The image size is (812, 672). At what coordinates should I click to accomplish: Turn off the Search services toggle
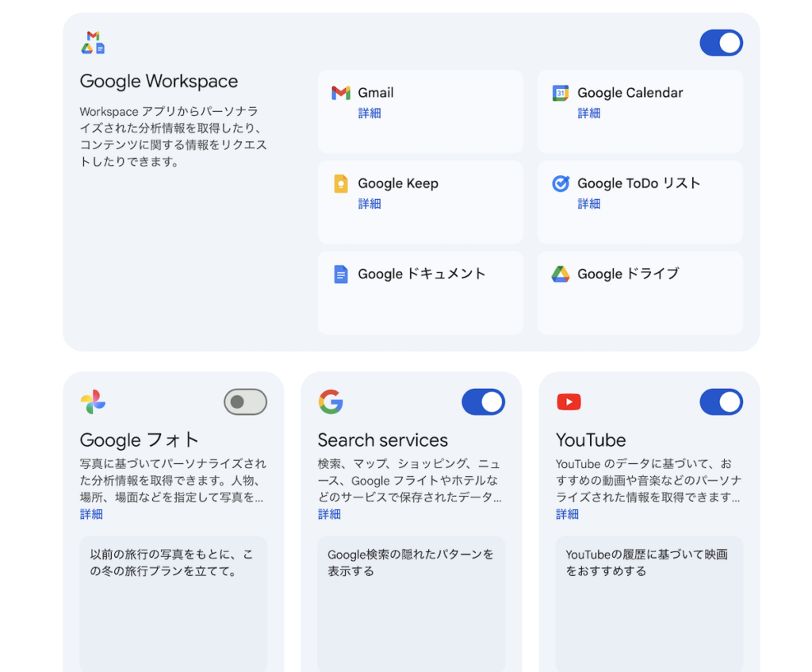tap(483, 402)
